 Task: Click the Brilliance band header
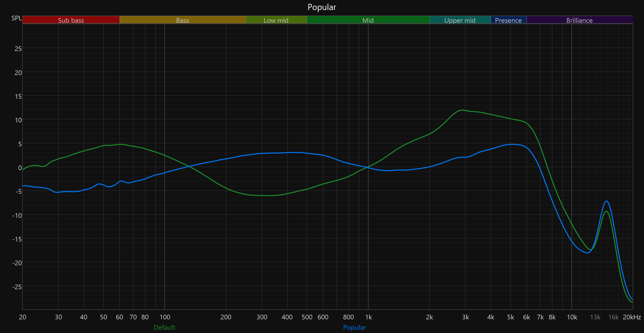coord(579,20)
